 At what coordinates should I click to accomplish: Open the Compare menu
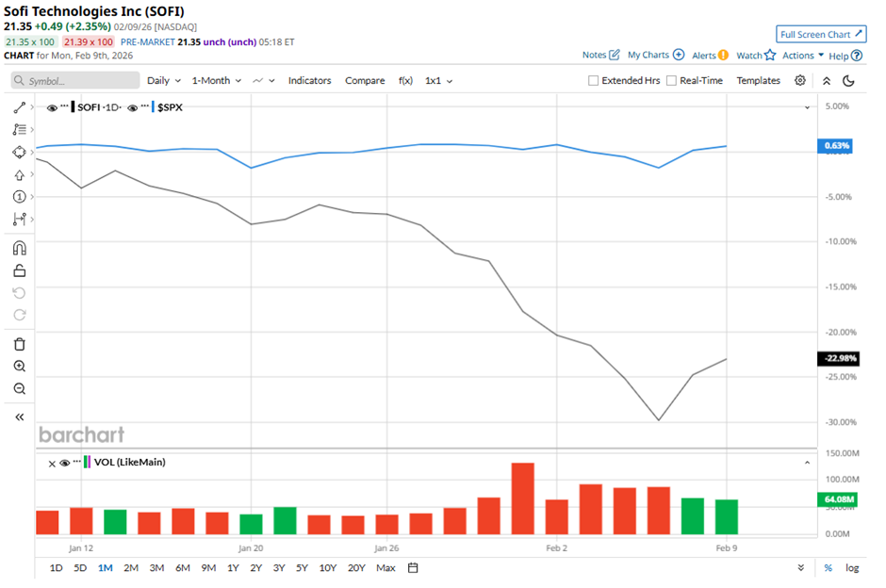pyautogui.click(x=365, y=81)
